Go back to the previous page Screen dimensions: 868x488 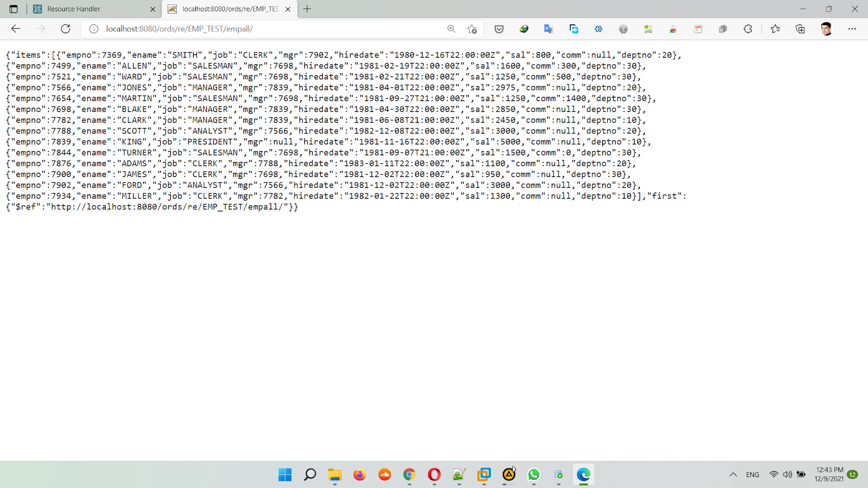coord(16,29)
